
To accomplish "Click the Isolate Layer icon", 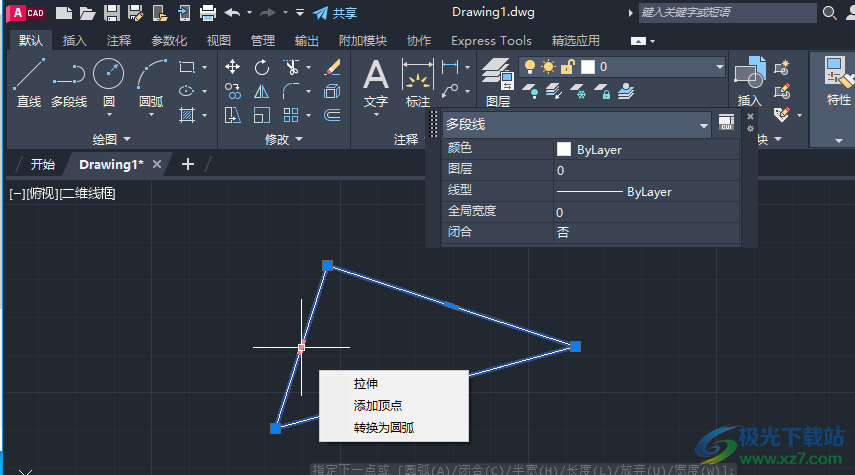I will point(554,91).
